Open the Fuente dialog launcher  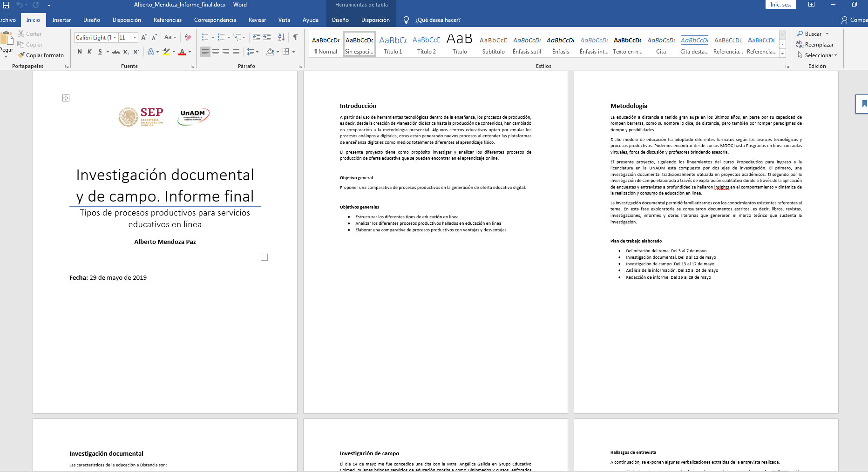click(x=193, y=67)
